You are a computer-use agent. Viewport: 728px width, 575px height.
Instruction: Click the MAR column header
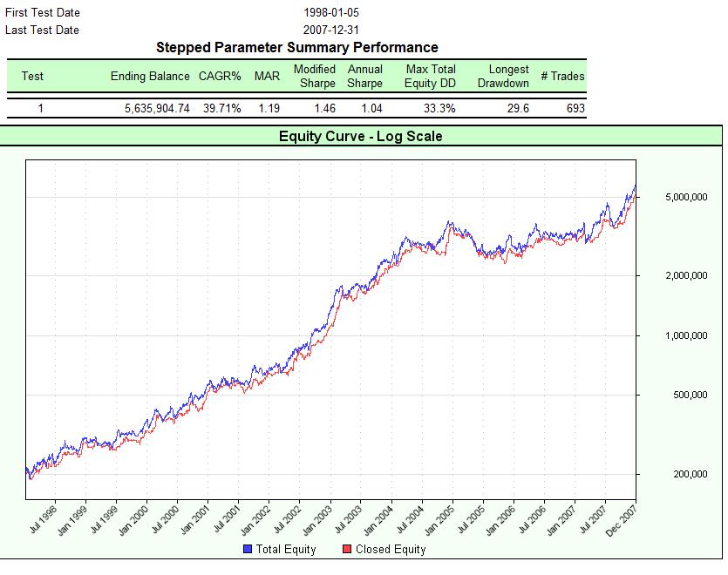coord(266,76)
